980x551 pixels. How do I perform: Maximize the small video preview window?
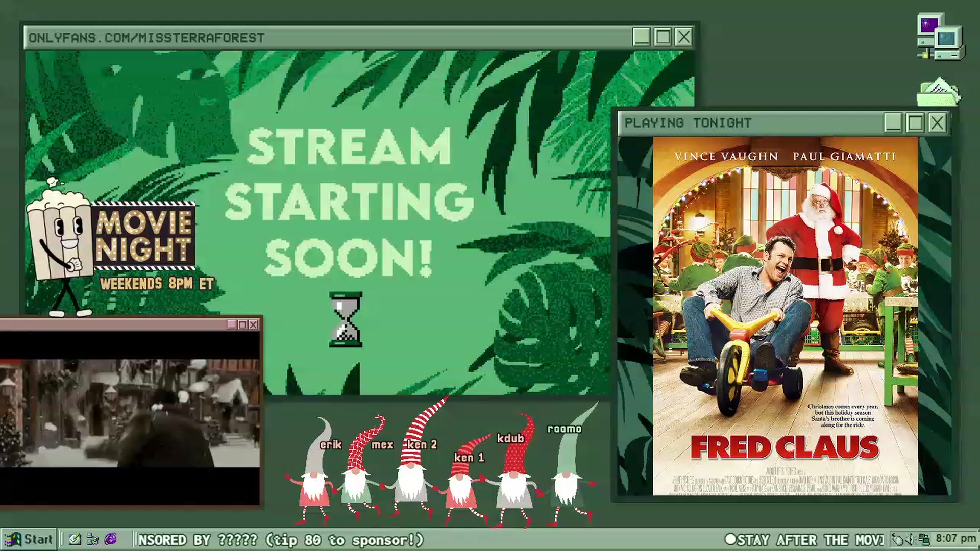pyautogui.click(x=242, y=324)
